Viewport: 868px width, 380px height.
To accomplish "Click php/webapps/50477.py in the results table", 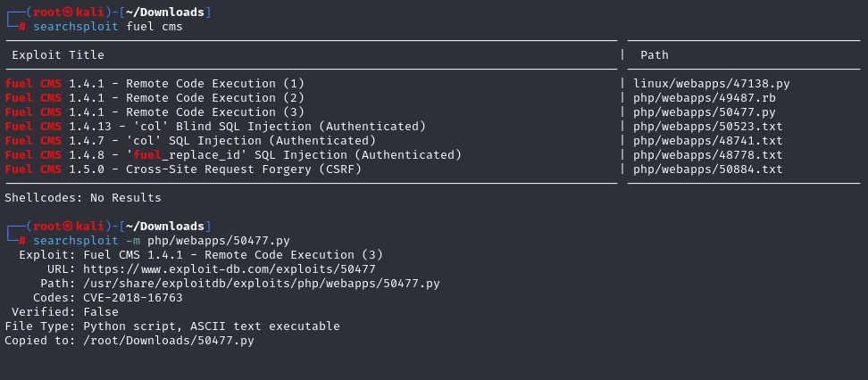I will click(x=705, y=112).
